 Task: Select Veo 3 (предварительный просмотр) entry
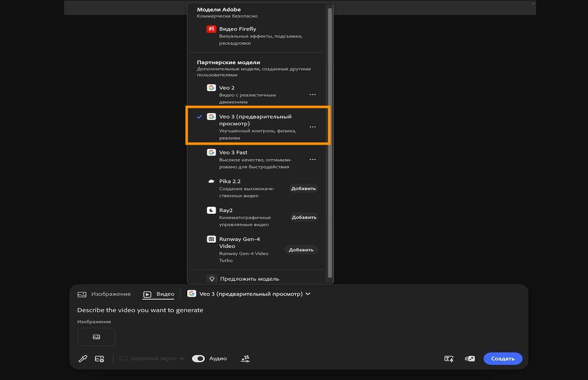(x=258, y=126)
